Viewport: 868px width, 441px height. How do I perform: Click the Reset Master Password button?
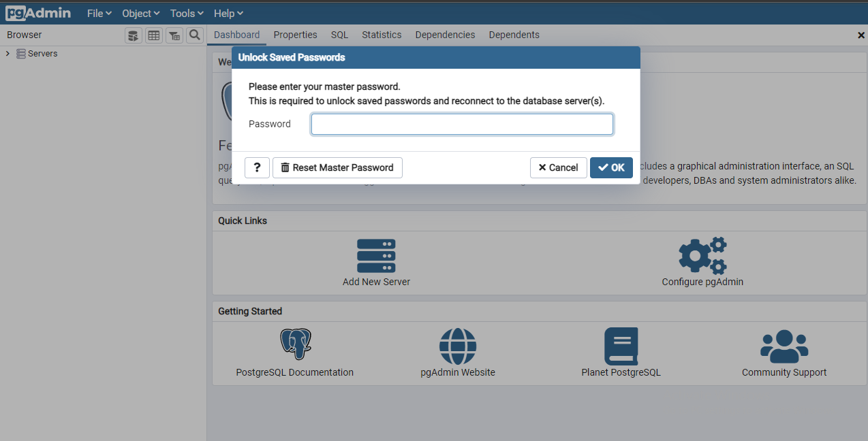tap(337, 167)
